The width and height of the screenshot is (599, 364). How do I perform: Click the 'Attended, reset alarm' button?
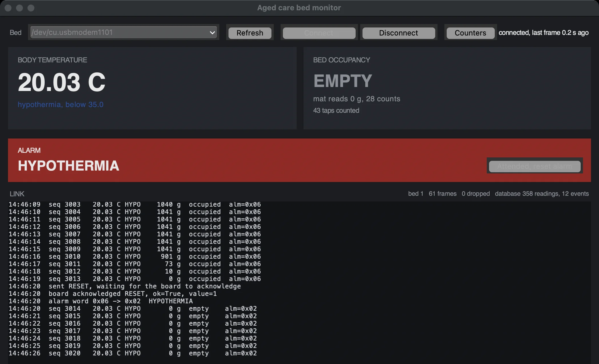point(535,166)
